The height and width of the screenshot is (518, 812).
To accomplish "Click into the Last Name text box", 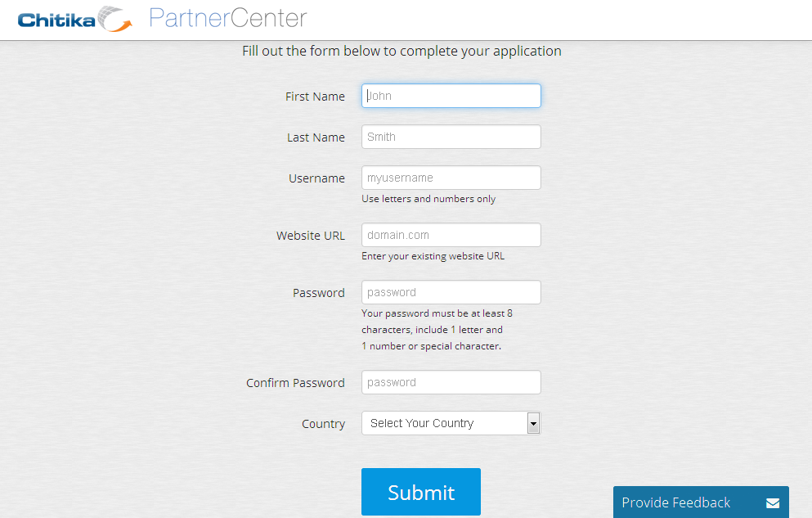I will [451, 137].
